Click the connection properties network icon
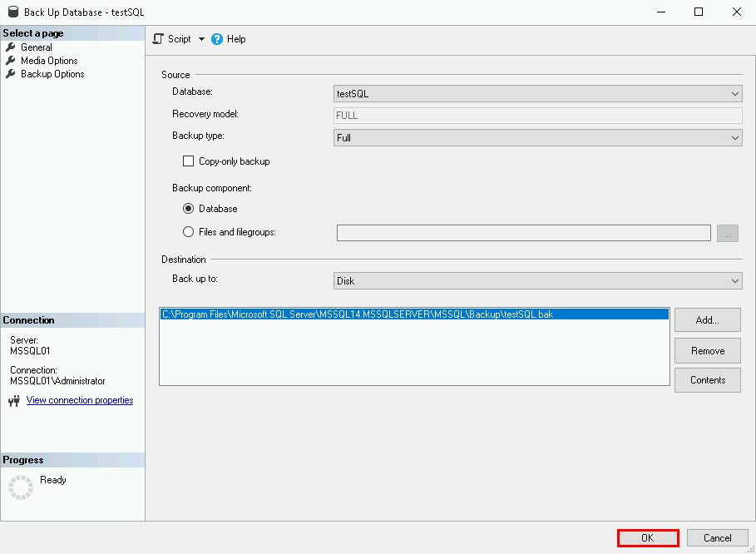Screen dimensions: 756x554 pyautogui.click(x=13, y=401)
